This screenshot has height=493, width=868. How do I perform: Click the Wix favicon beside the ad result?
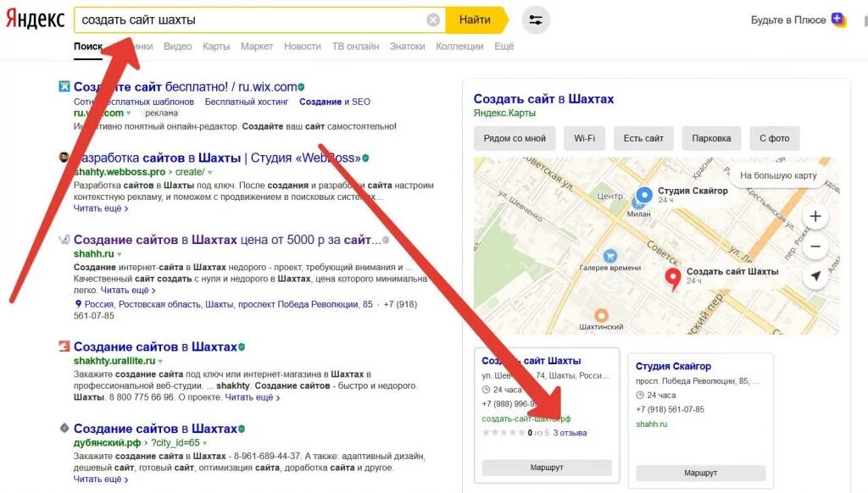(x=64, y=86)
